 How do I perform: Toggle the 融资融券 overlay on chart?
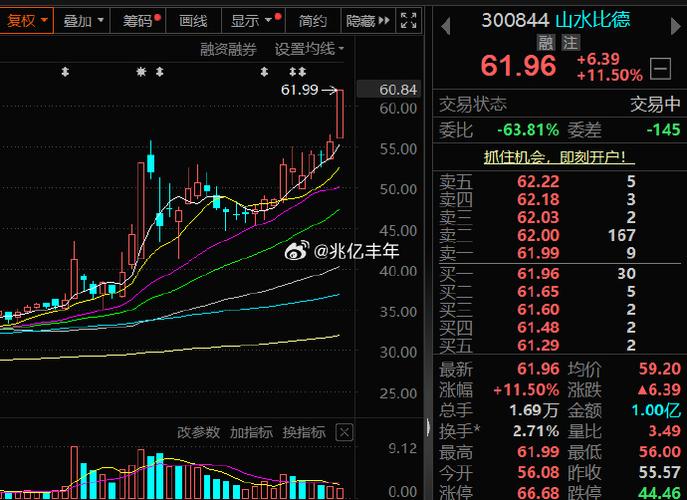[x=228, y=48]
